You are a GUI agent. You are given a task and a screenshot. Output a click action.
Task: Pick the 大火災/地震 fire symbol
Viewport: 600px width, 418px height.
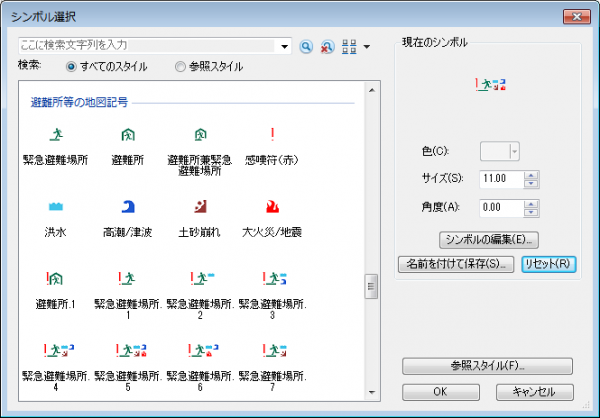tap(272, 207)
